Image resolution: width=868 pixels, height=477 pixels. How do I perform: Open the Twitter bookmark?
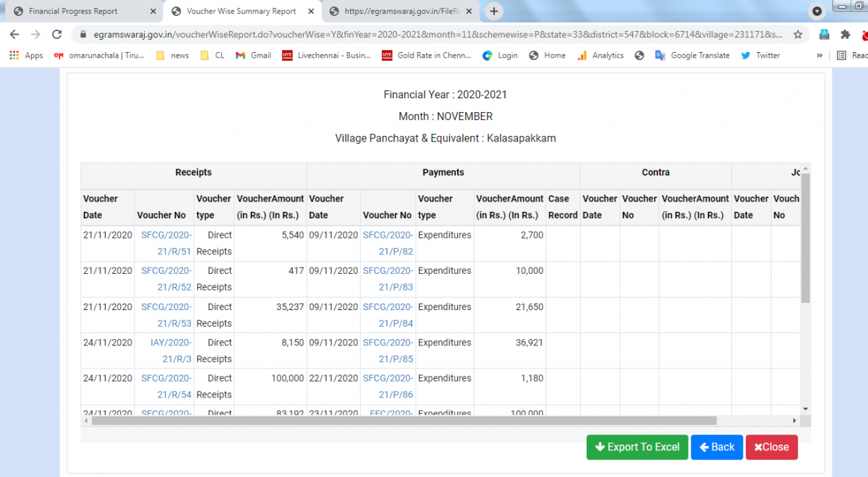760,55
